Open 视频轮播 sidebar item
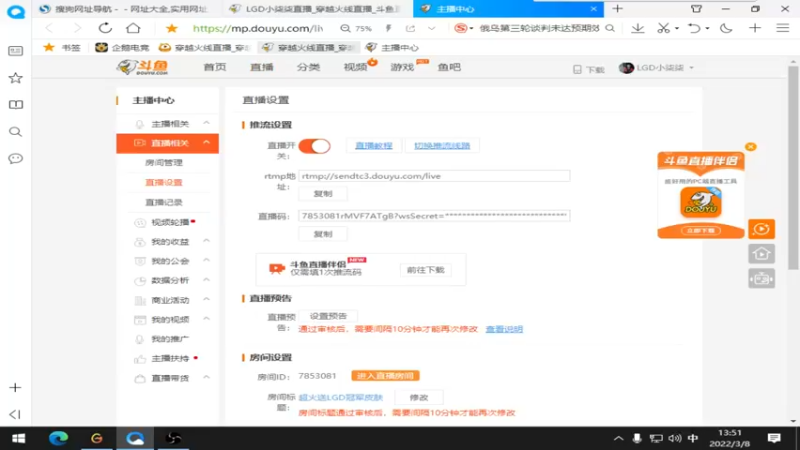This screenshot has height=450, width=800. [x=170, y=222]
